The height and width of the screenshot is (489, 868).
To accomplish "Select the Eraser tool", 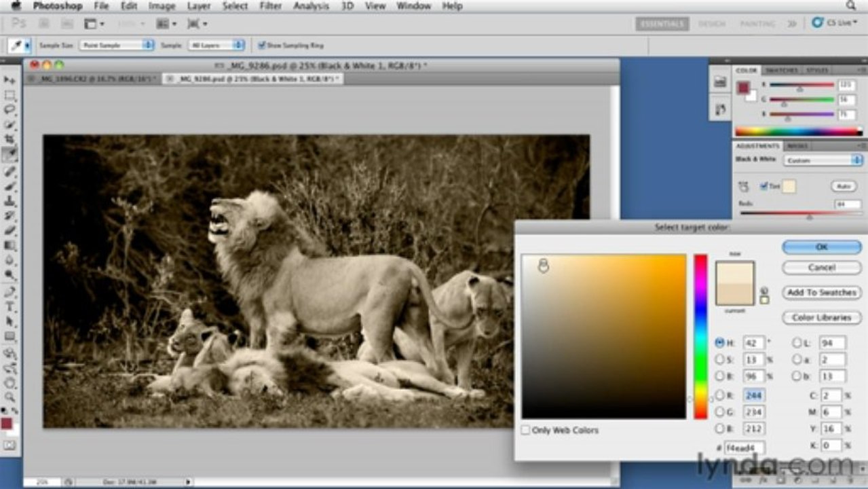I will click(x=10, y=231).
